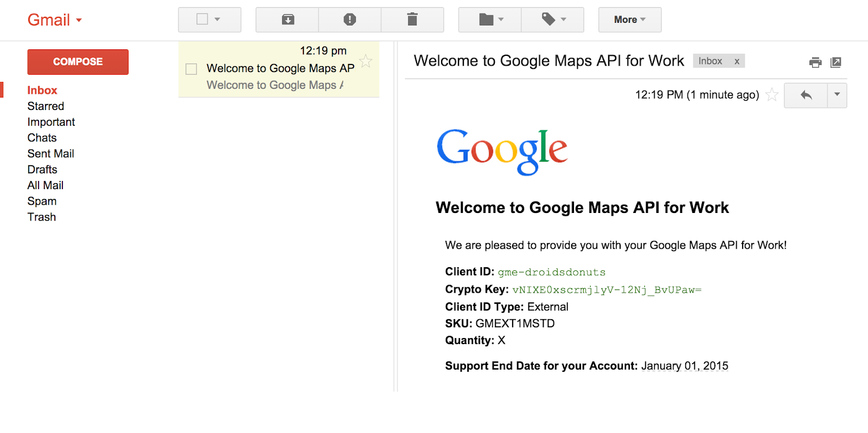This screenshot has width=868, height=433.
Task: Tick the select-all checkbox in the toolbar
Action: pos(202,20)
